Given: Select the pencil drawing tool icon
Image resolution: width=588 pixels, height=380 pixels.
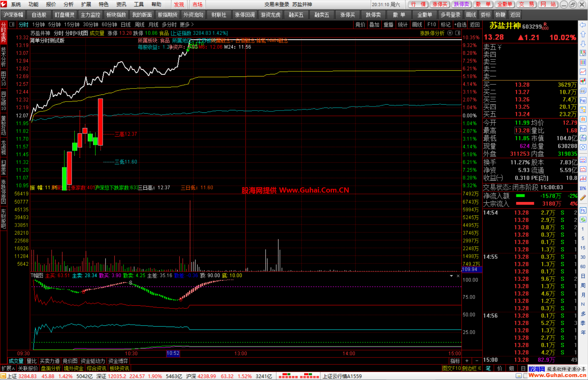Looking at the screenshot, I should 583,198.
